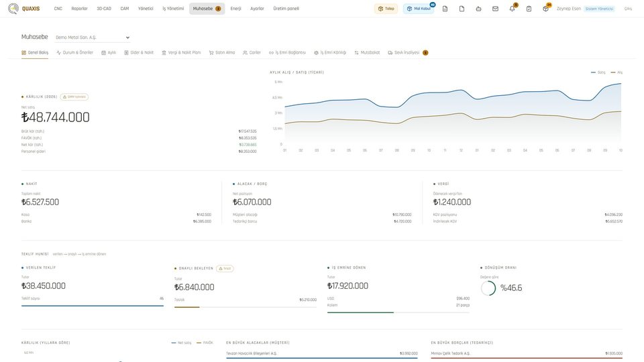
Task: Open the Üretim paneli menu
Action: [286, 9]
